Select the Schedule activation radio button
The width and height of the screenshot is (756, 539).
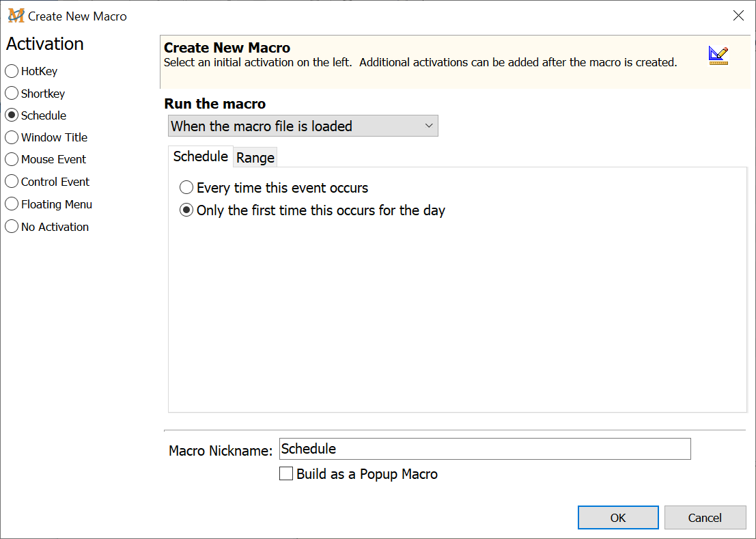click(12, 115)
